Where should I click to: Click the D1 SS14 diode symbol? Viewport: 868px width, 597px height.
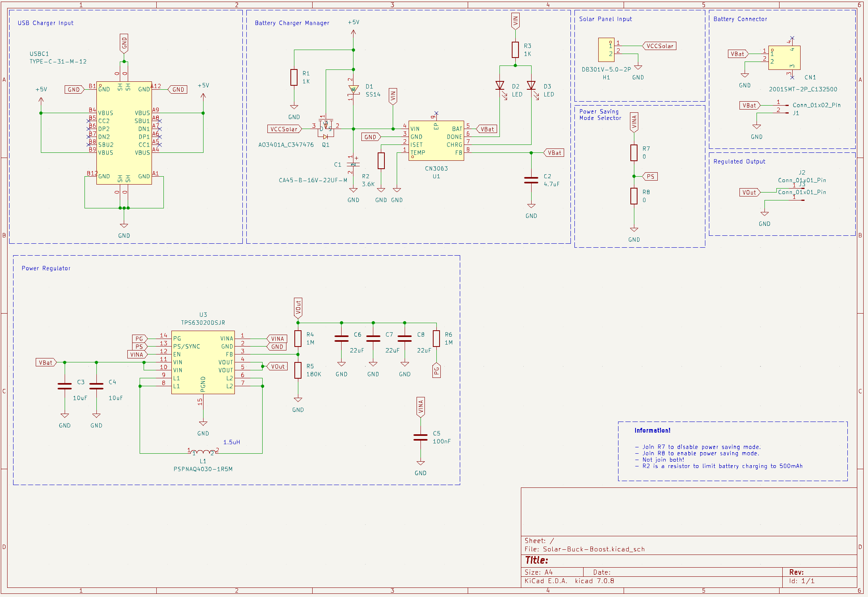pyautogui.click(x=353, y=89)
